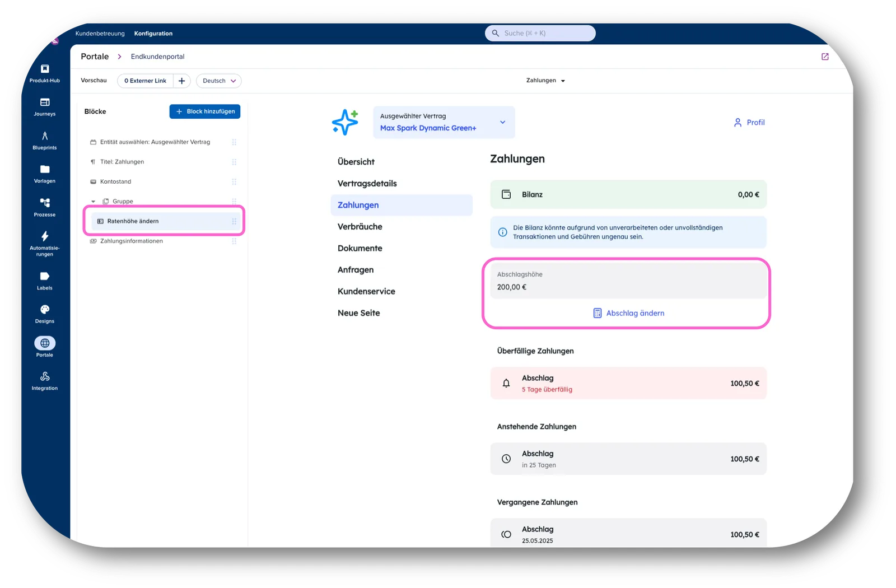Click drag handle of Kontostand block

tap(234, 181)
